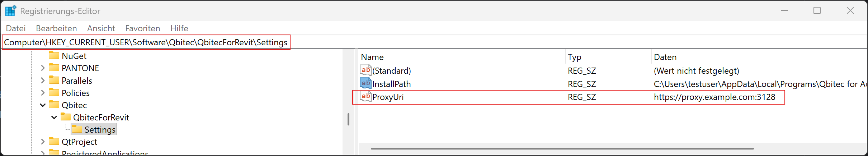The height and width of the screenshot is (156, 868).
Task: Select the Settings folder icon
Action: [77, 129]
